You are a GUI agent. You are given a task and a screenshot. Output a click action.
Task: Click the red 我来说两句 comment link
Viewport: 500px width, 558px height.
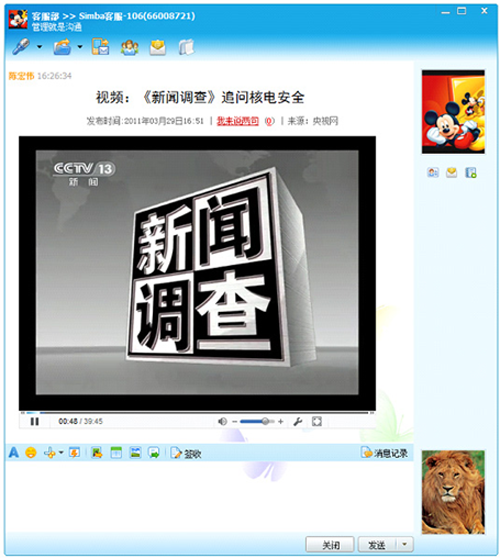[x=238, y=121]
